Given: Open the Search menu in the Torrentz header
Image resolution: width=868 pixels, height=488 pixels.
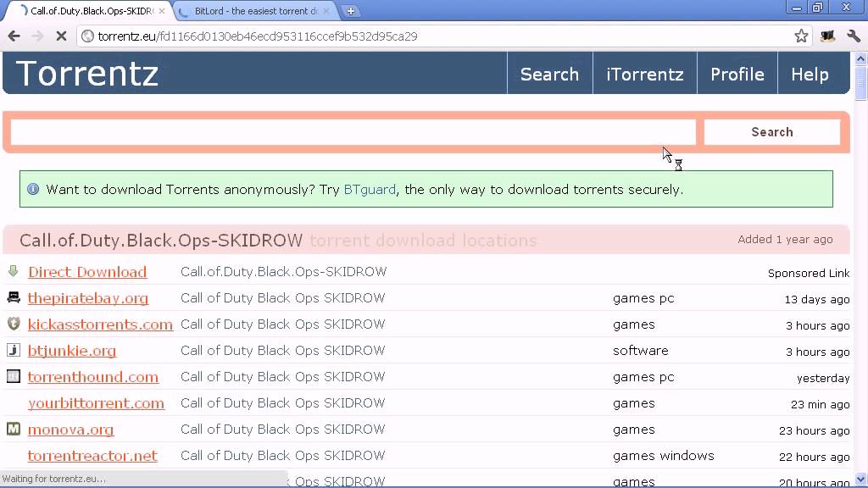Looking at the screenshot, I should click(549, 75).
